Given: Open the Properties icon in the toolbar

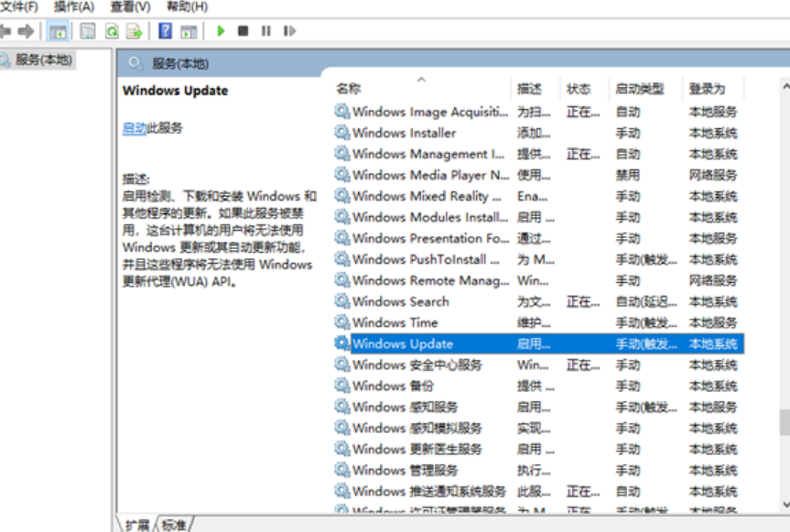Looking at the screenshot, I should pyautogui.click(x=87, y=31).
